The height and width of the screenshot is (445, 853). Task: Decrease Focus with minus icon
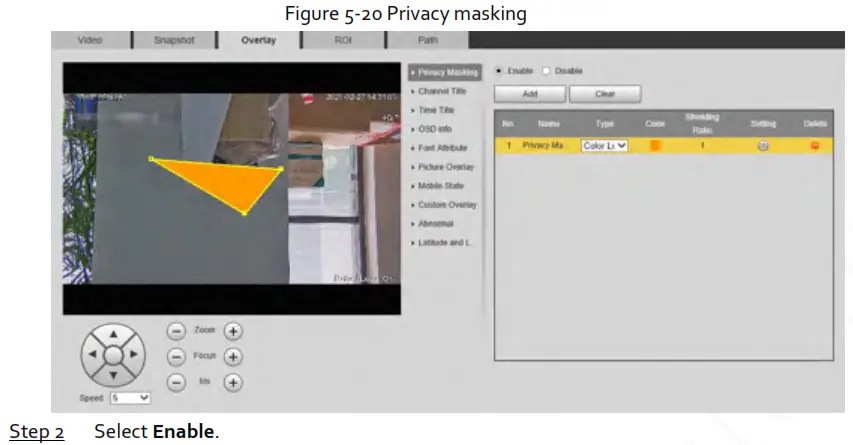pyautogui.click(x=176, y=357)
